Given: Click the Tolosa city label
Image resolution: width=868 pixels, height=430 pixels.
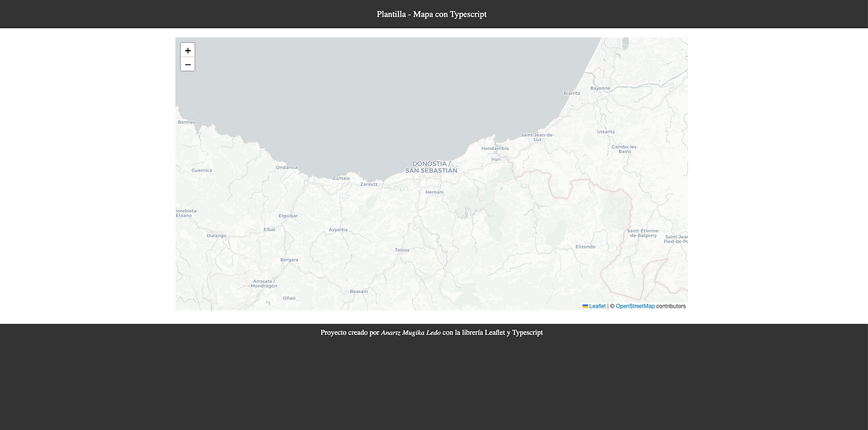Looking at the screenshot, I should point(401,248).
